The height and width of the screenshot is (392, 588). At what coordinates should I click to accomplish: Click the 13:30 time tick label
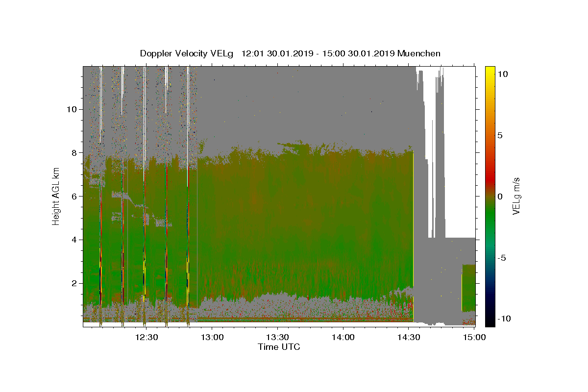(278, 337)
